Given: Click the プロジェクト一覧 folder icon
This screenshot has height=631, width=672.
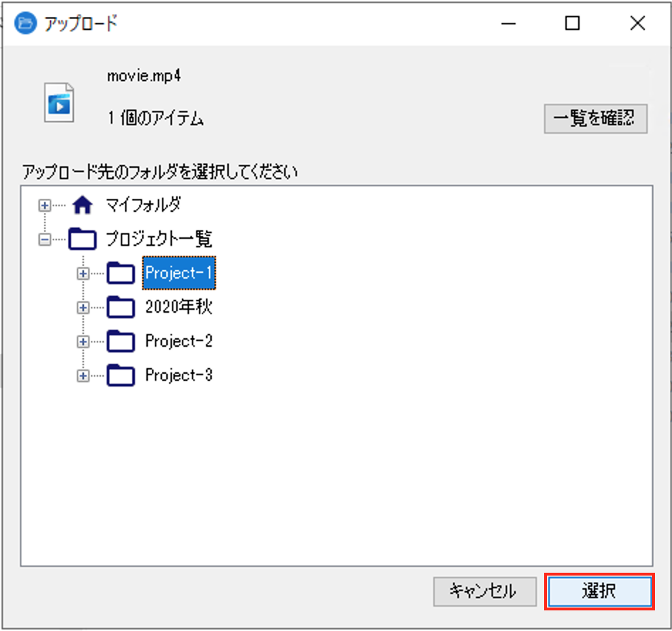Looking at the screenshot, I should click(82, 239).
